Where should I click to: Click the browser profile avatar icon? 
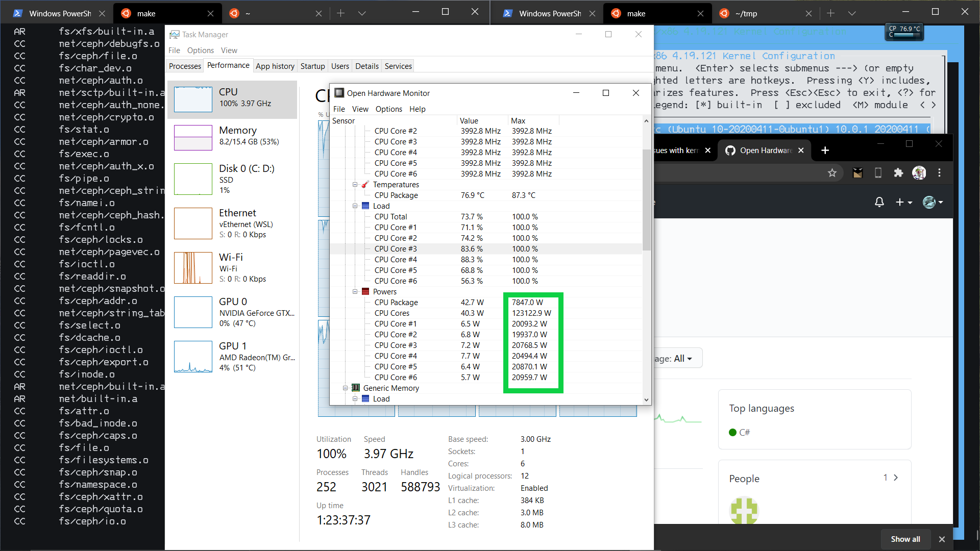click(x=919, y=173)
